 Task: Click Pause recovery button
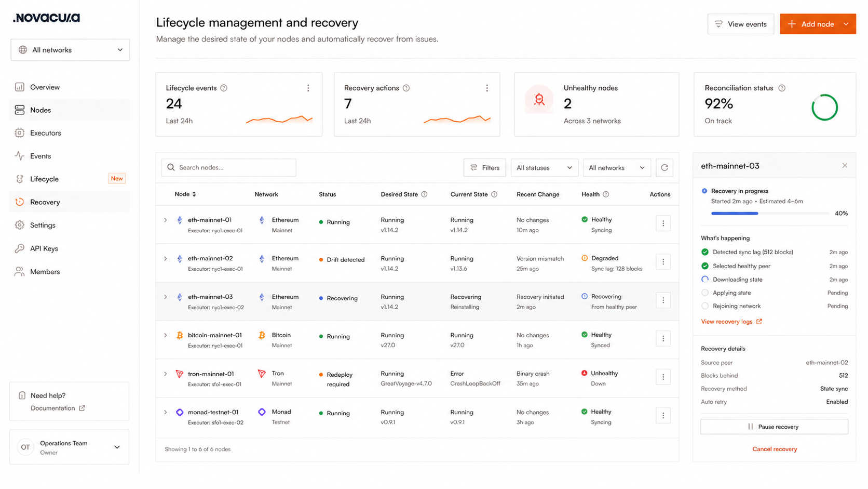point(774,427)
